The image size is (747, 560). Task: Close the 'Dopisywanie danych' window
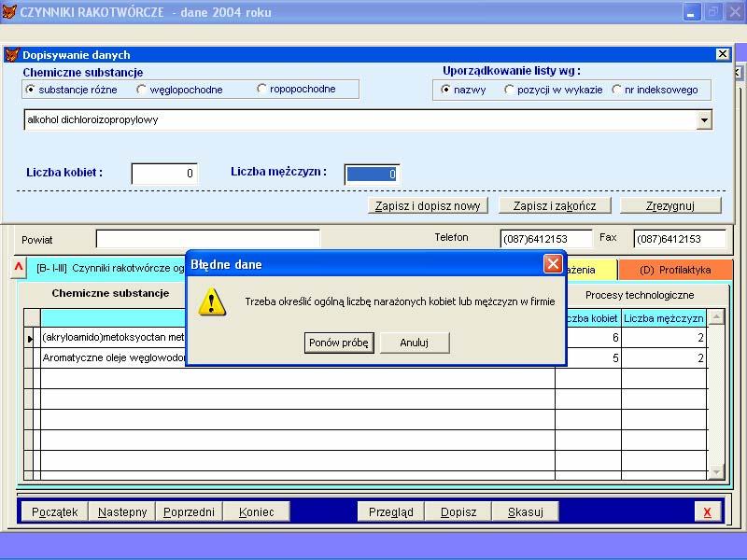[722, 54]
